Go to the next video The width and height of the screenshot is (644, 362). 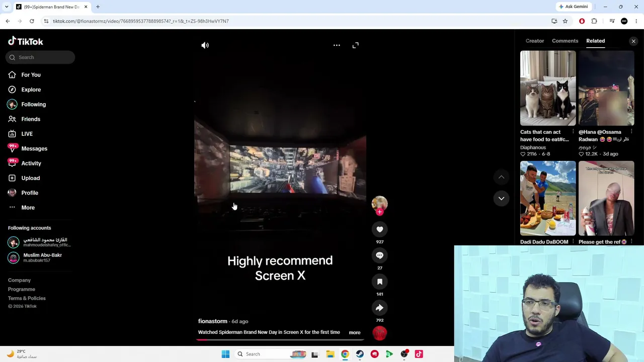pos(501,199)
